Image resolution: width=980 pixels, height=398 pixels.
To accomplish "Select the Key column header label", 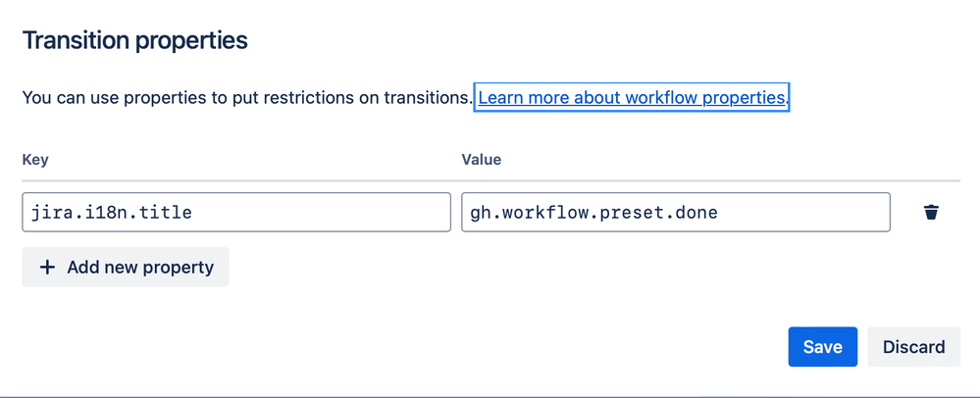I will 35,160.
